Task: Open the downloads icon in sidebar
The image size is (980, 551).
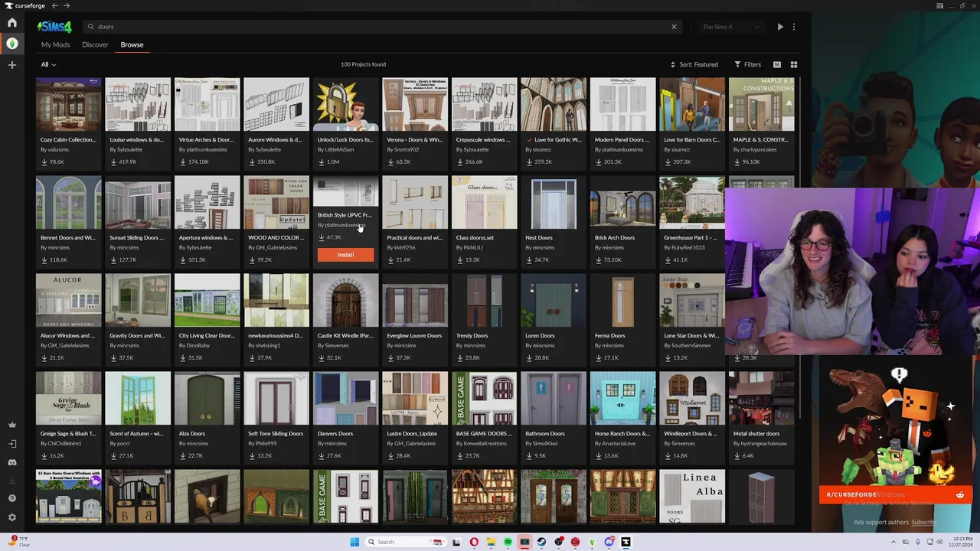Action: pos(12,481)
